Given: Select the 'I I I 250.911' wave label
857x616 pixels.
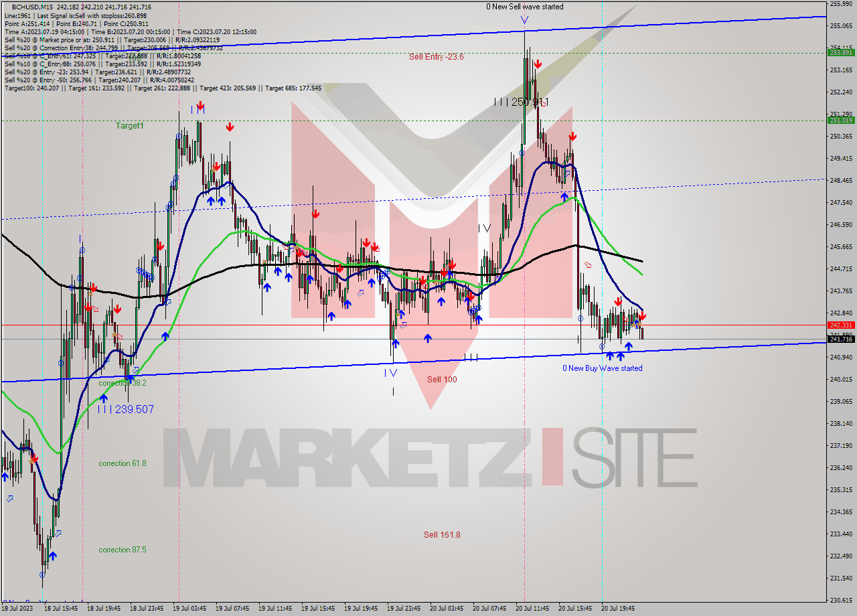Looking at the screenshot, I should click(x=521, y=102).
